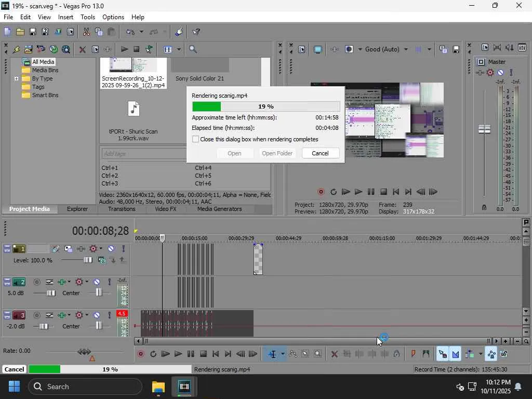Image resolution: width=532 pixels, height=399 pixels.
Task: Open the Insert menu
Action: click(65, 17)
